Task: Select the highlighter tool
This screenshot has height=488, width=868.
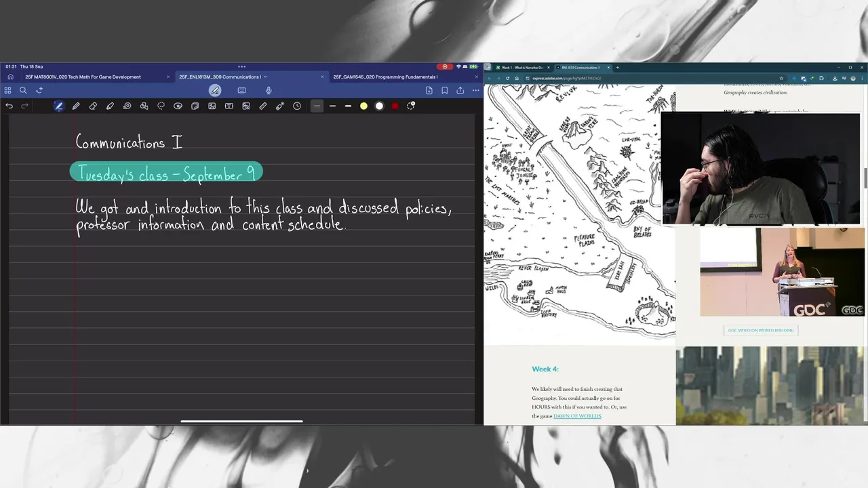Action: [110, 106]
